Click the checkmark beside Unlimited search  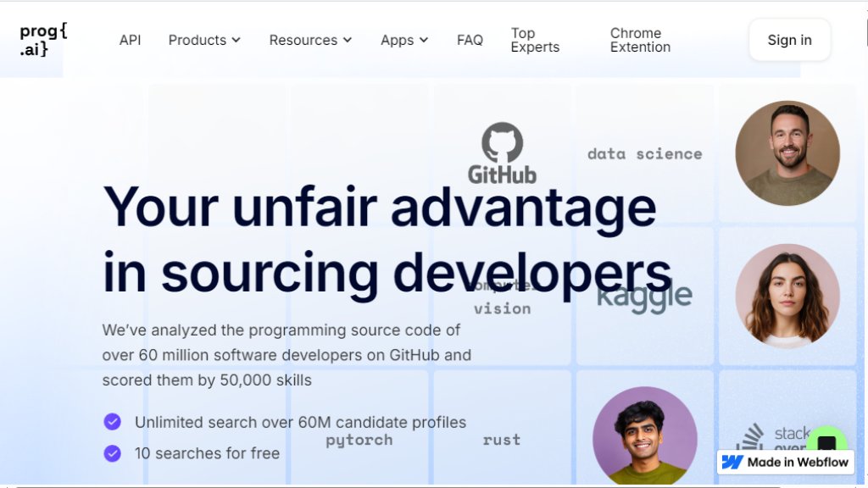point(112,422)
